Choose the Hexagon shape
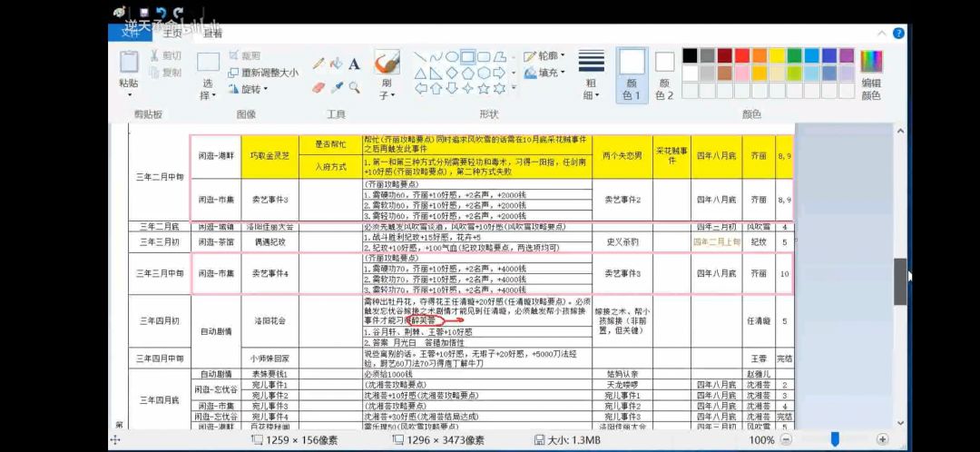The width and height of the screenshot is (980, 452). click(x=483, y=74)
